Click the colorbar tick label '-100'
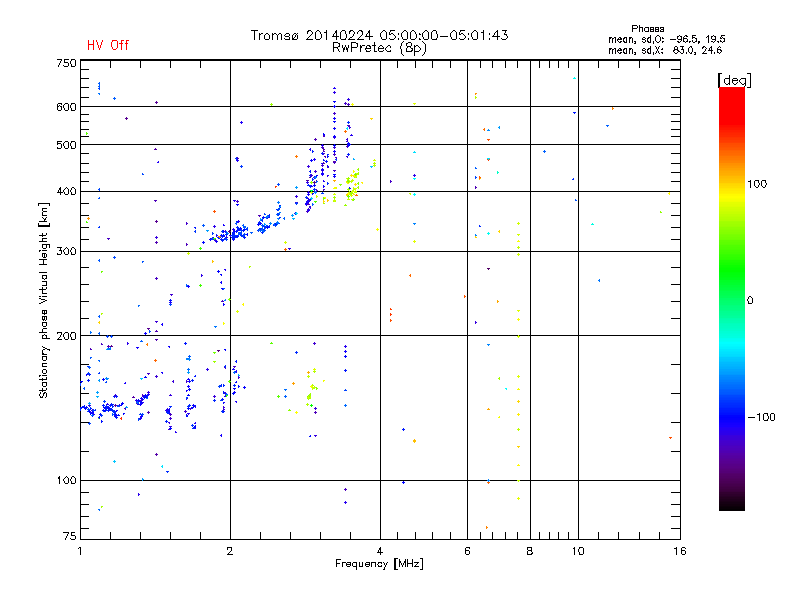The width and height of the screenshot is (800, 600). pyautogui.click(x=761, y=417)
